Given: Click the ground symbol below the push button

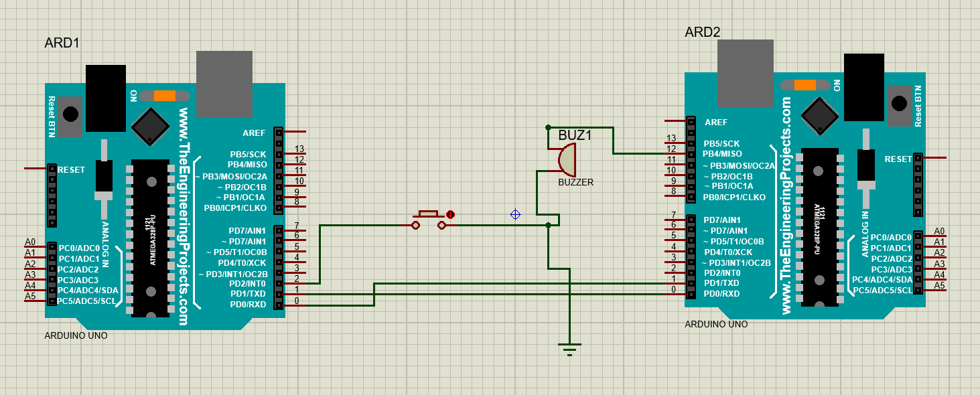Looking at the screenshot, I should (569, 345).
